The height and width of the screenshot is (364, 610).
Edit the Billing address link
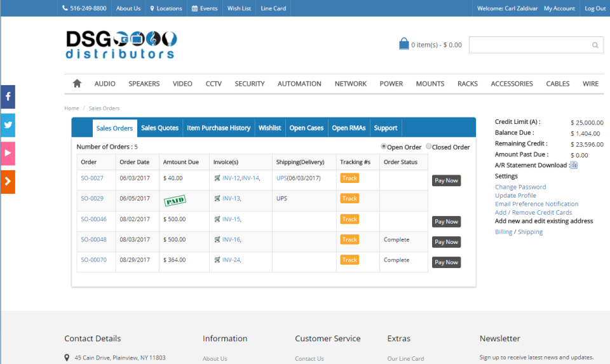[503, 232]
